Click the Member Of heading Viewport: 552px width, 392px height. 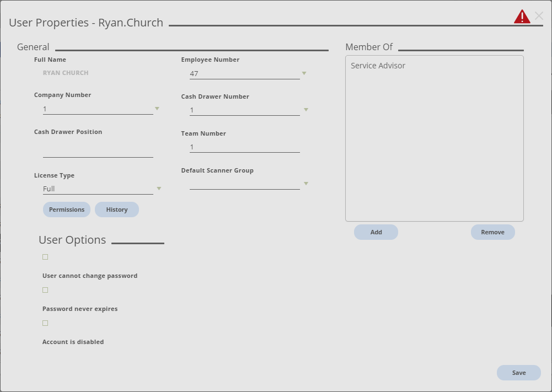(368, 47)
